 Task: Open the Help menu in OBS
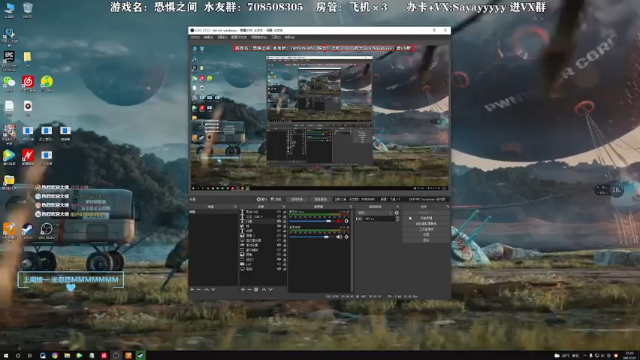click(x=290, y=37)
